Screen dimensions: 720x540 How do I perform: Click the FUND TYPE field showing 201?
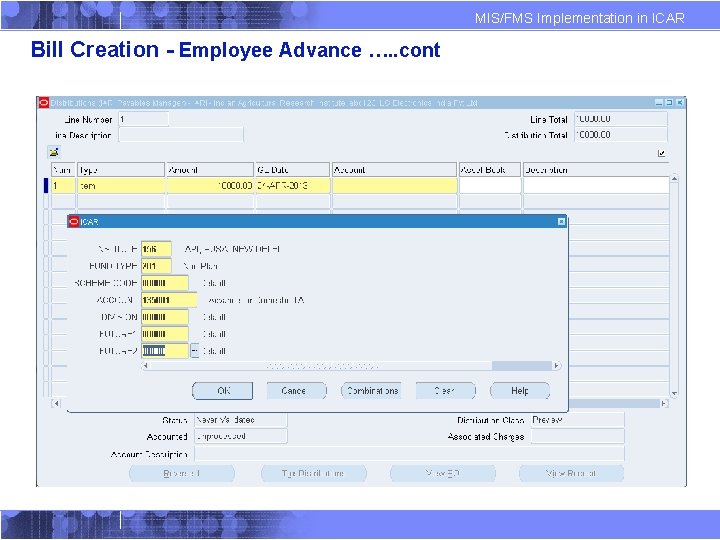click(x=157, y=266)
